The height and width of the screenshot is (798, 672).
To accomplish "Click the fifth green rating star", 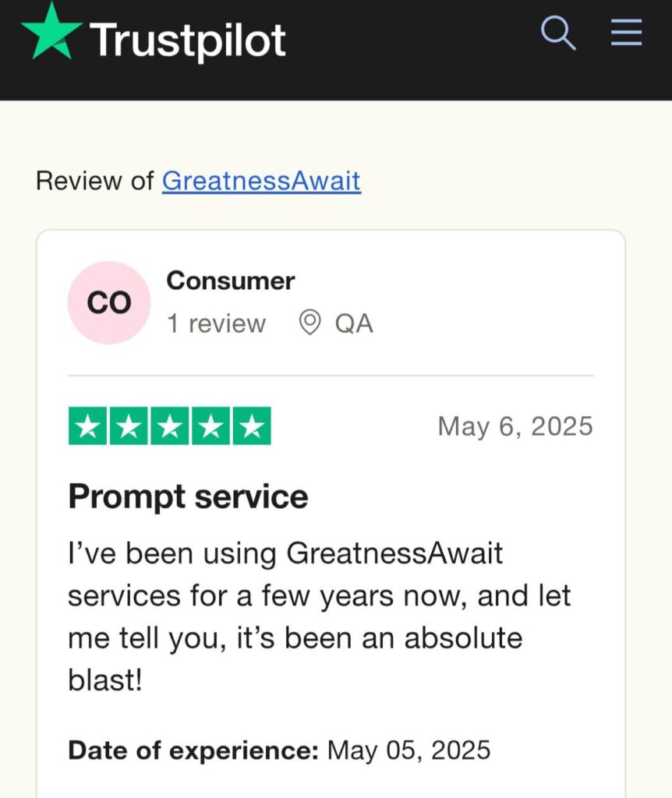I will 252,426.
